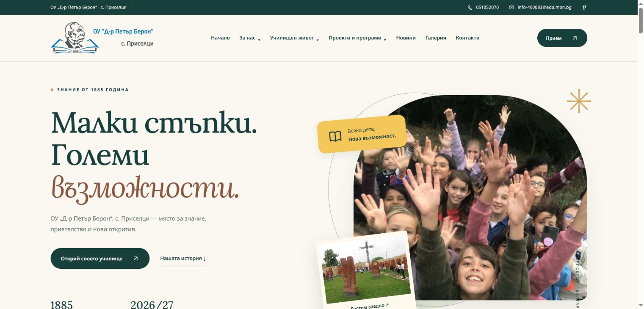Viewport: 644px width, 309px height.
Task: Click the с. Приселци logo subtitle
Action: point(137,44)
